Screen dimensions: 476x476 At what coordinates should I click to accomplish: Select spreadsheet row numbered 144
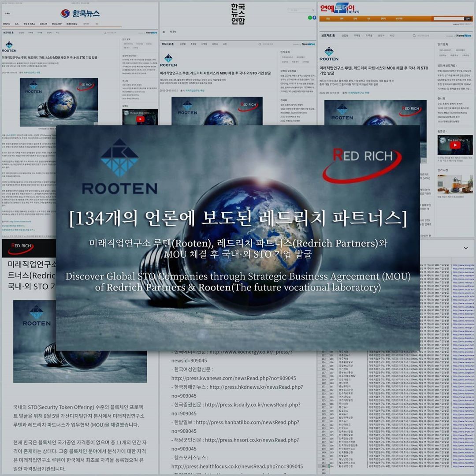(x=324, y=466)
